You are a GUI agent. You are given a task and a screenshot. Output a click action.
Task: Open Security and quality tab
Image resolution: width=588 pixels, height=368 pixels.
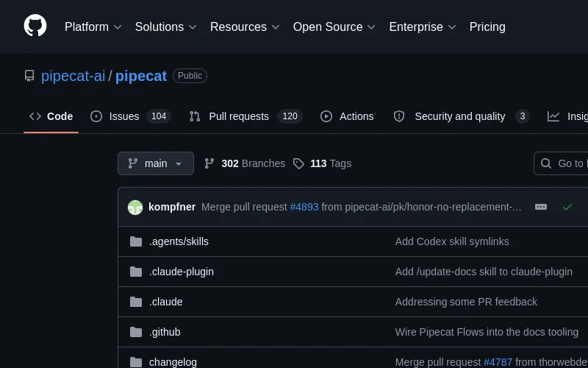point(461,116)
